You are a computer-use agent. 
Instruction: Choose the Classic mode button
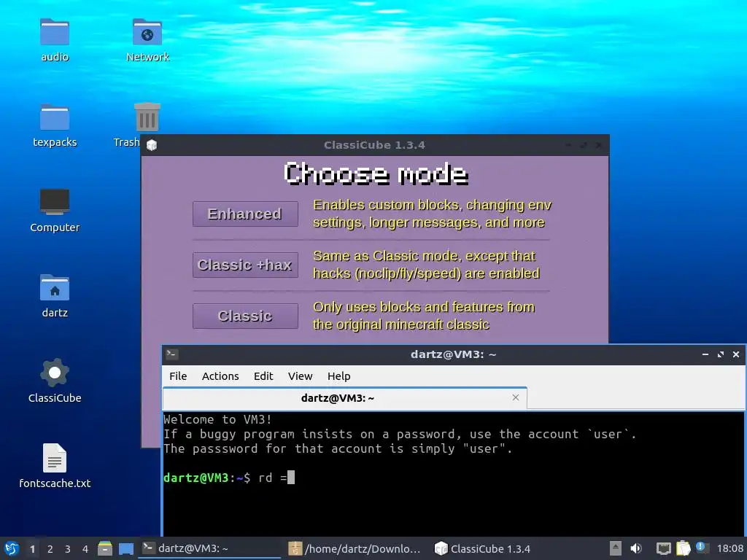pos(245,316)
